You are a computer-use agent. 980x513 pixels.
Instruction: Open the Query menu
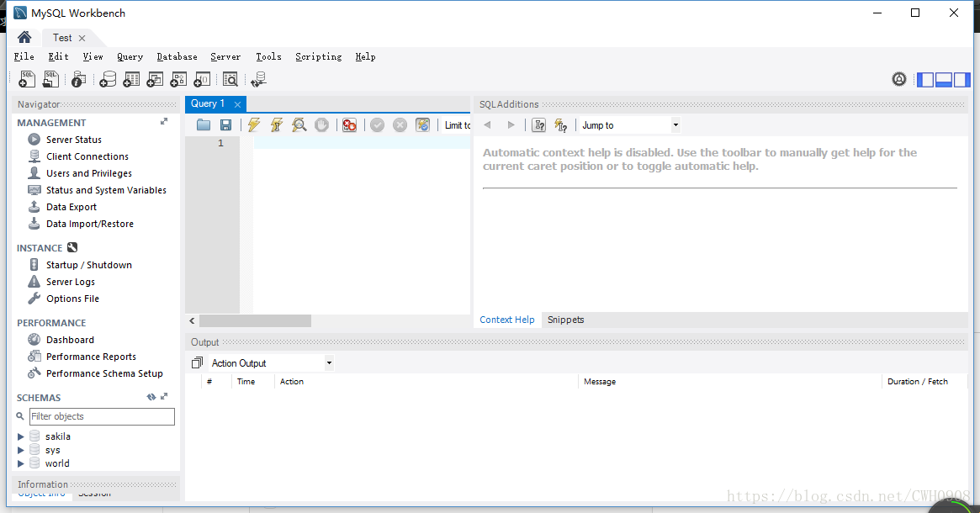(x=130, y=56)
